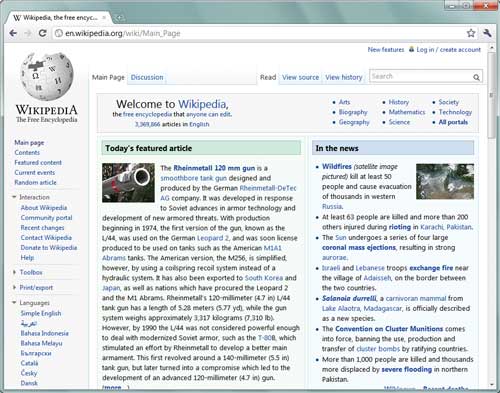Open Convention on Cluster Munitions link
Viewport: 500px width, 393px height.
389,329
